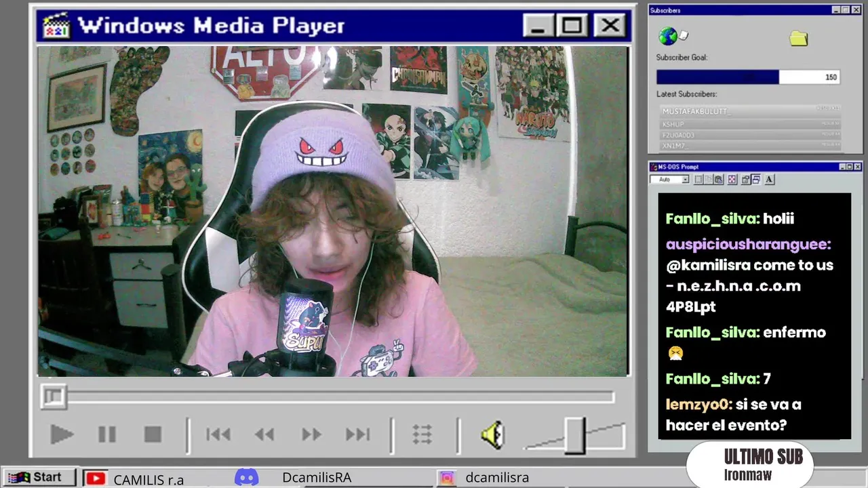This screenshot has width=868, height=488.
Task: Fast forward the video
Action: pos(311,434)
